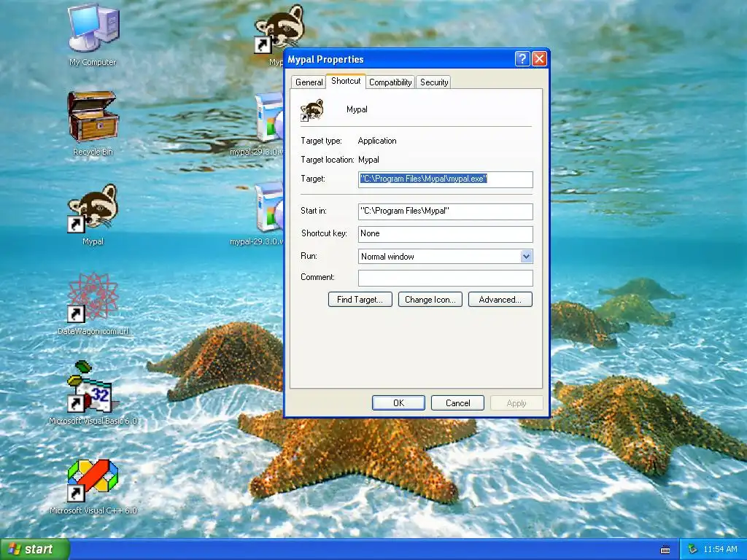The width and height of the screenshot is (747, 560).
Task: Click in the Comment field
Action: (446, 278)
